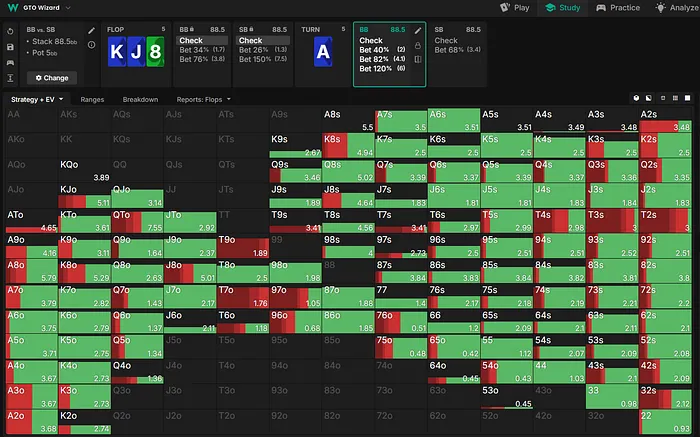Screen dimensions: 700x437
Task: Click the Change button
Action: (x=50, y=77)
